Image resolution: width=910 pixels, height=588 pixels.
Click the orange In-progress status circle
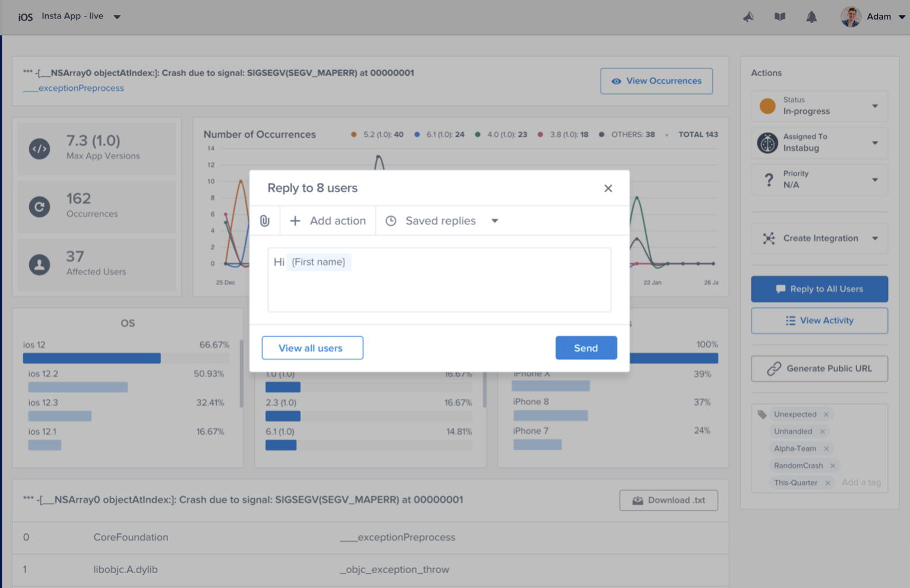pyautogui.click(x=767, y=106)
